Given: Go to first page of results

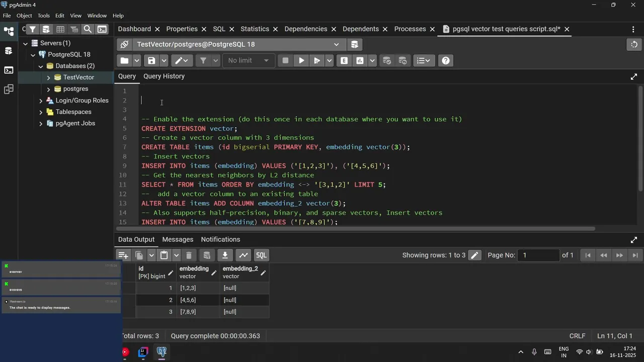Looking at the screenshot, I should click(x=587, y=255).
